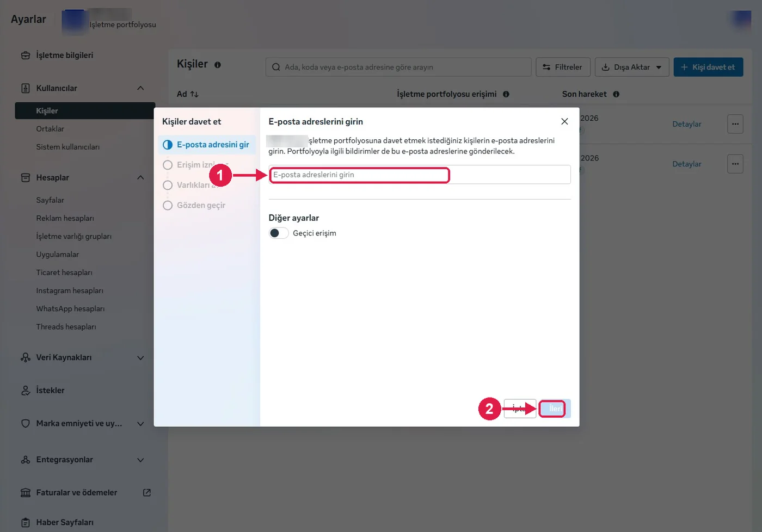
Task: Click the Haber Sayfaları clipboard icon
Action: tap(26, 523)
